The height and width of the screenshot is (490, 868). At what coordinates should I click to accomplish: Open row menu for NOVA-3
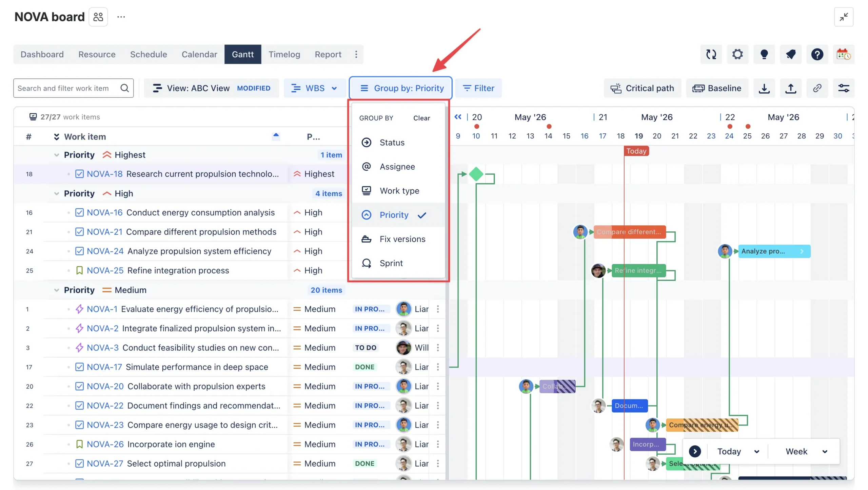(438, 347)
